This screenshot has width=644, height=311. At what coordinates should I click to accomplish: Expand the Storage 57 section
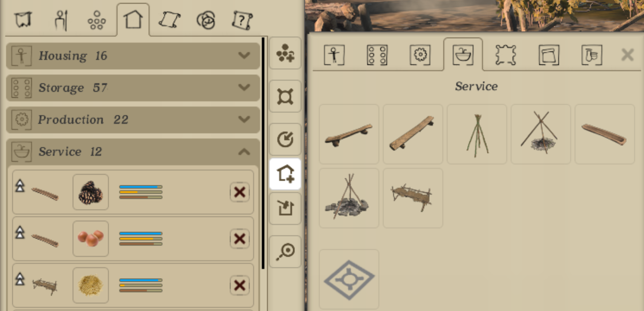(x=133, y=88)
